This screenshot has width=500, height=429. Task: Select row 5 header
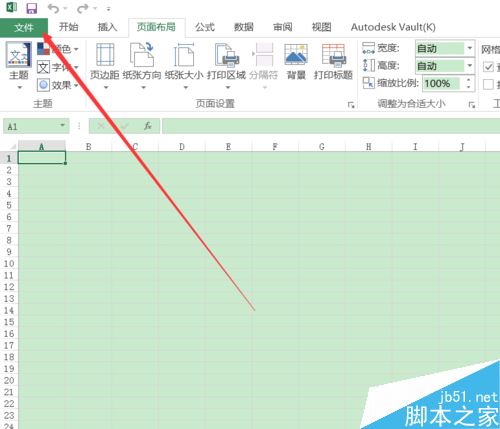(x=9, y=205)
